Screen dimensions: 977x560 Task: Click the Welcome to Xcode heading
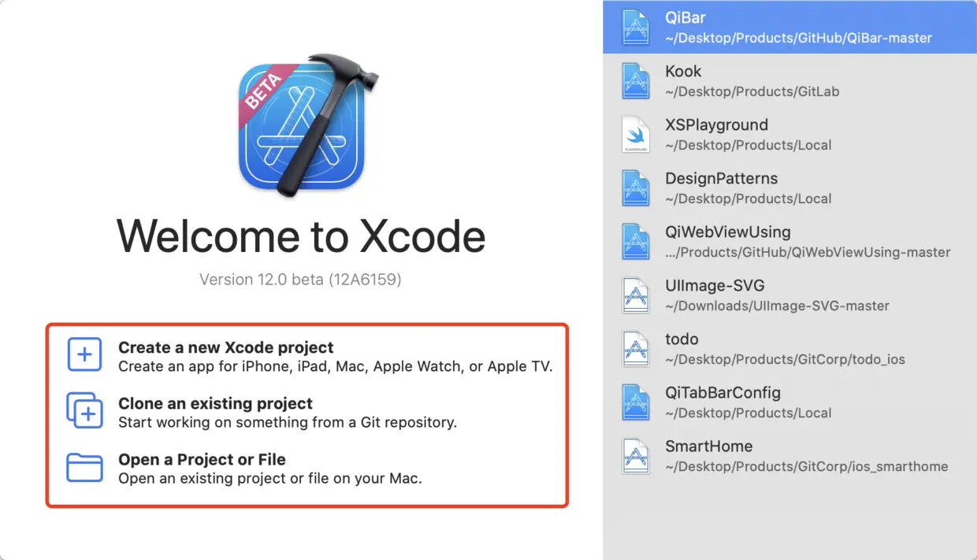tap(301, 235)
